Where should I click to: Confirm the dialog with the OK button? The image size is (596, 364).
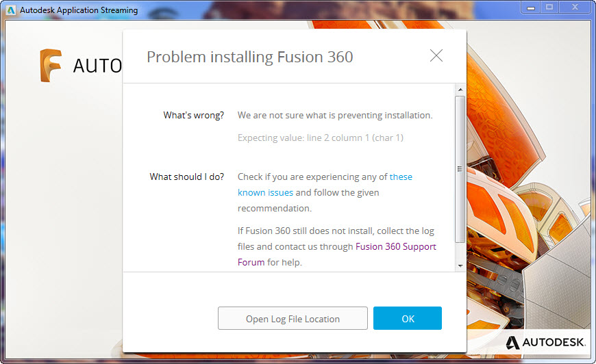pos(408,318)
